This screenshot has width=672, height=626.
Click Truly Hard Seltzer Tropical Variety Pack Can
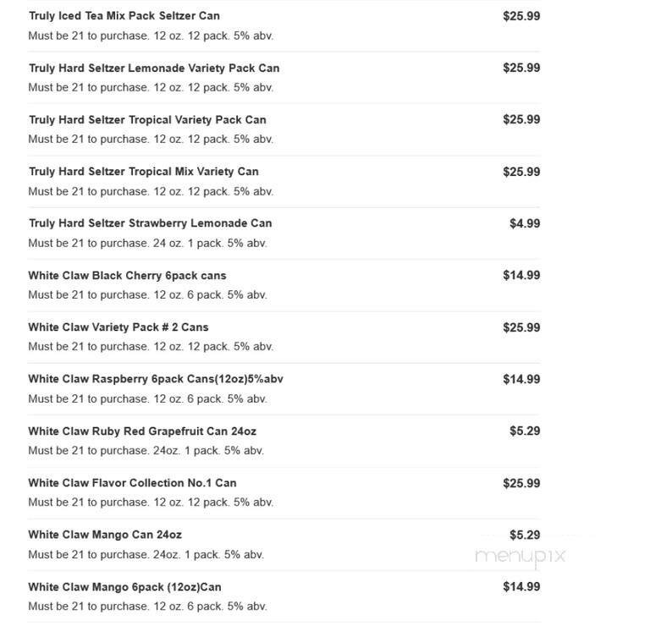[147, 119]
